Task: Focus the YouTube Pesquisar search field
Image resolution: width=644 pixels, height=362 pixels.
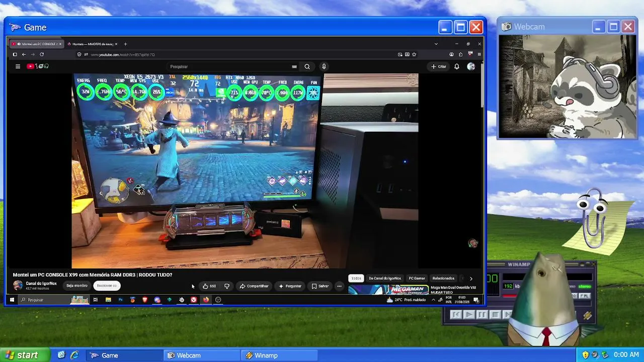Action: [233, 66]
